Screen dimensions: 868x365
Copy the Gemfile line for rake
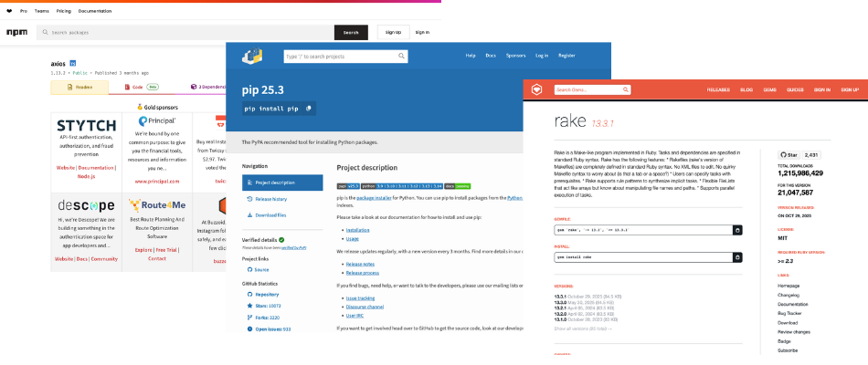[737, 230]
